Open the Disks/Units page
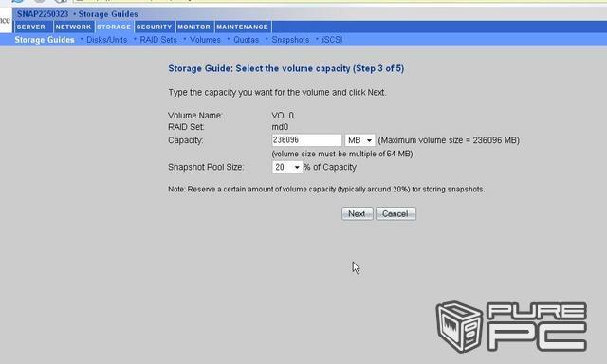The image size is (607, 364). (107, 40)
